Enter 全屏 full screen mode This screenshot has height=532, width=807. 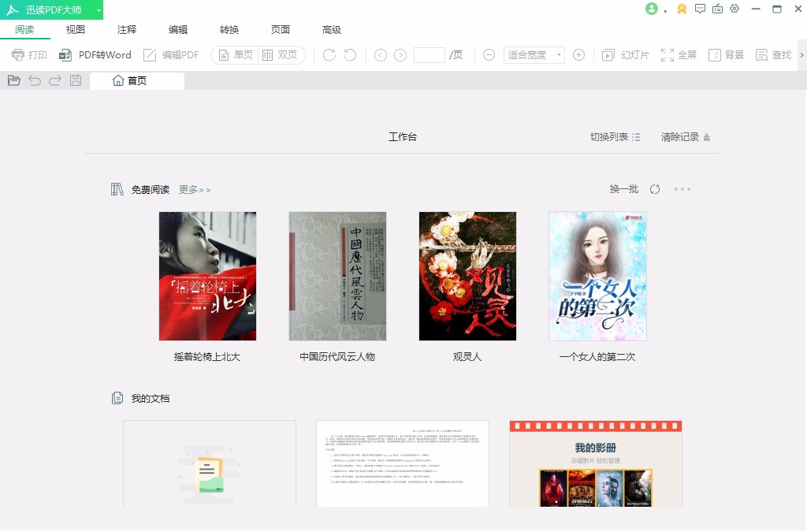tap(679, 55)
